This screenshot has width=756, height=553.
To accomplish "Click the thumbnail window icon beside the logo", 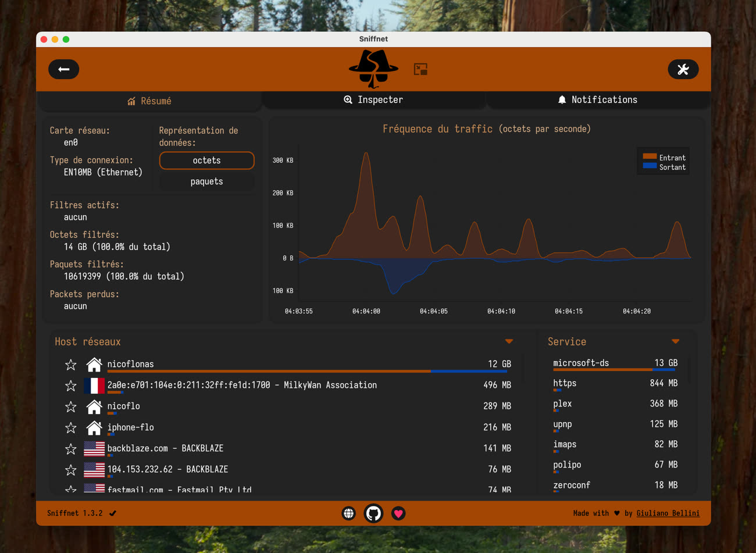I will pyautogui.click(x=420, y=69).
